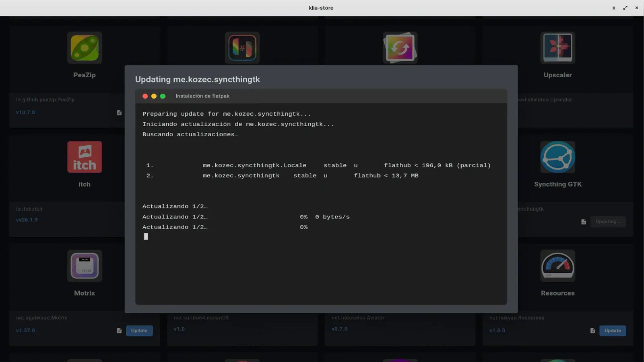Viewport: 644px width, 362px height.
Task: Click the 'Iniciando actualización de' terminal line
Action: click(x=238, y=124)
